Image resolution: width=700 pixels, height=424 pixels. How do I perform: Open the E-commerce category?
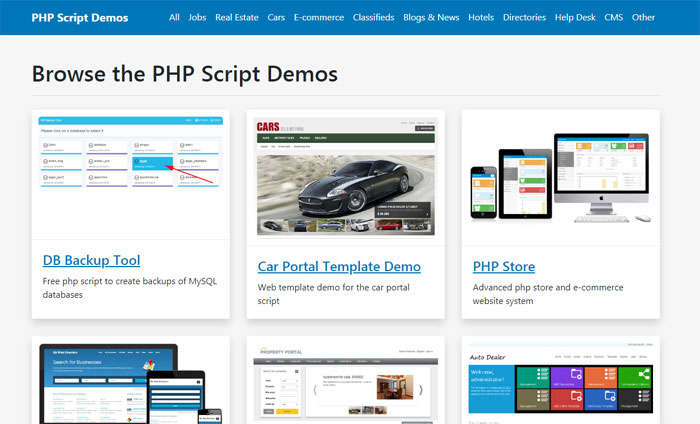pos(319,17)
